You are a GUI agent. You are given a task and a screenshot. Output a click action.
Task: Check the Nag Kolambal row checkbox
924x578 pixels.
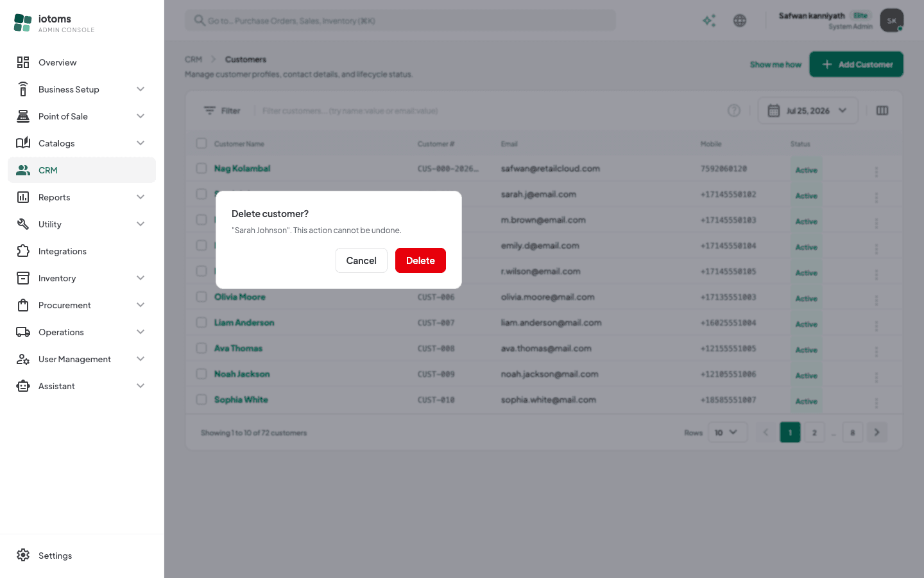point(201,168)
